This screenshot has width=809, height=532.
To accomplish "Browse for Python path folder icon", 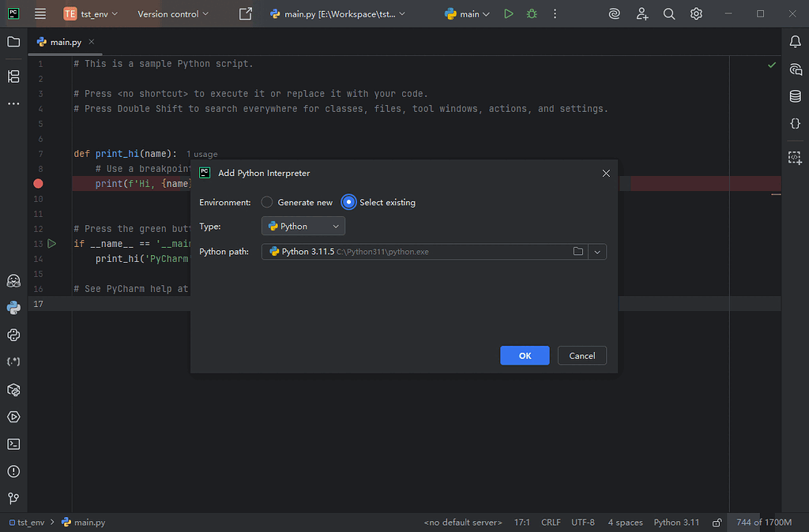I will [578, 252].
